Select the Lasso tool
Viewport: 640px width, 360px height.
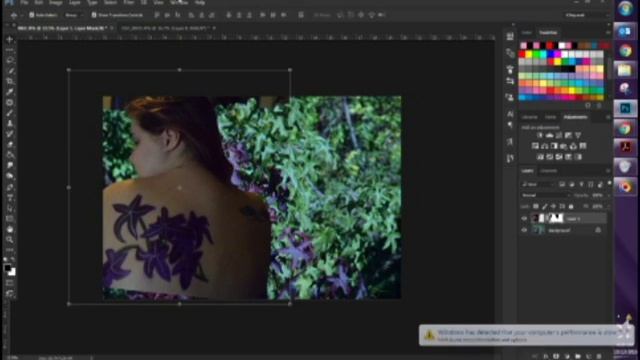pos(10,60)
